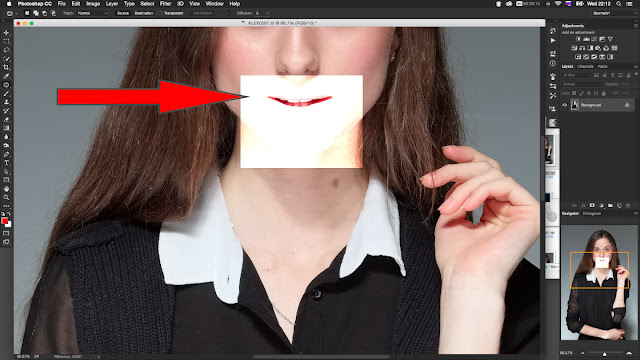
Task: Select the Type tool
Action: (6, 163)
